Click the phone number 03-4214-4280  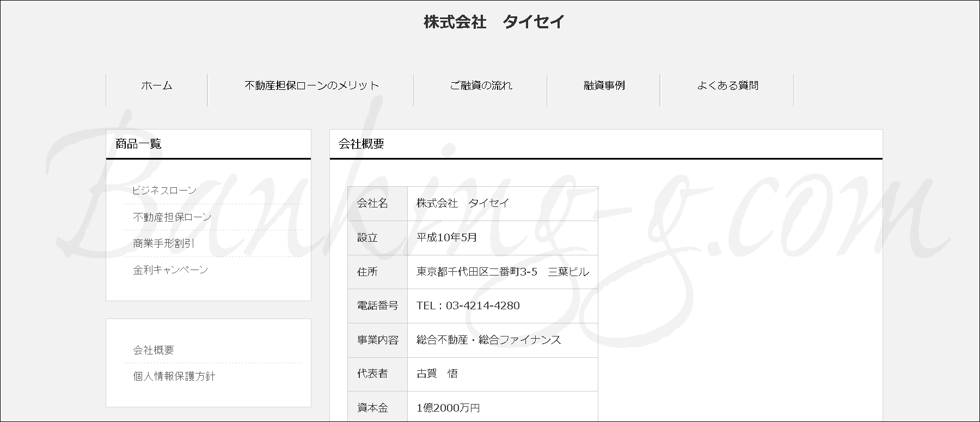(482, 305)
